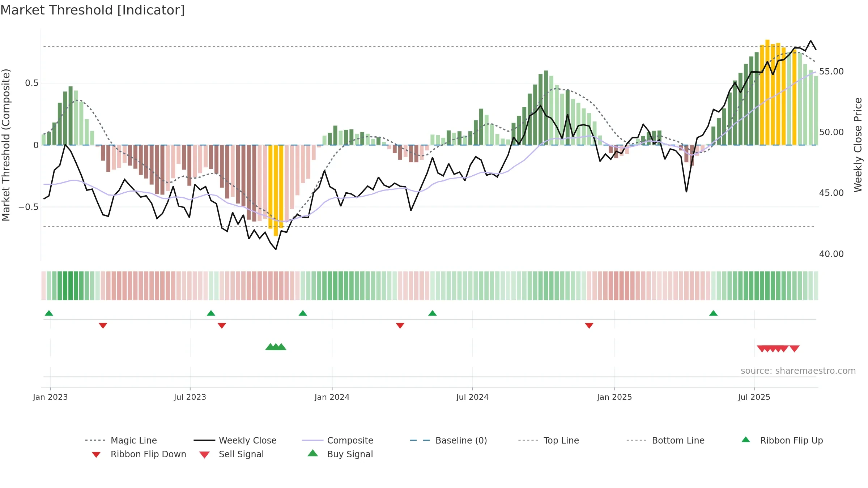Toggle Top Line legend entry
This screenshot has height=488, width=868.
(548, 440)
